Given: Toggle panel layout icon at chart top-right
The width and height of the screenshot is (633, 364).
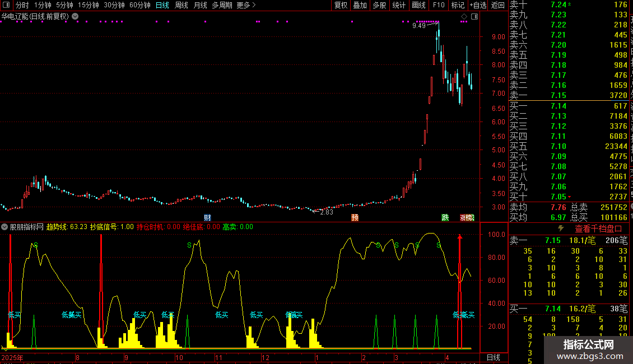Looking at the screenshot, I should click(x=474, y=17).
